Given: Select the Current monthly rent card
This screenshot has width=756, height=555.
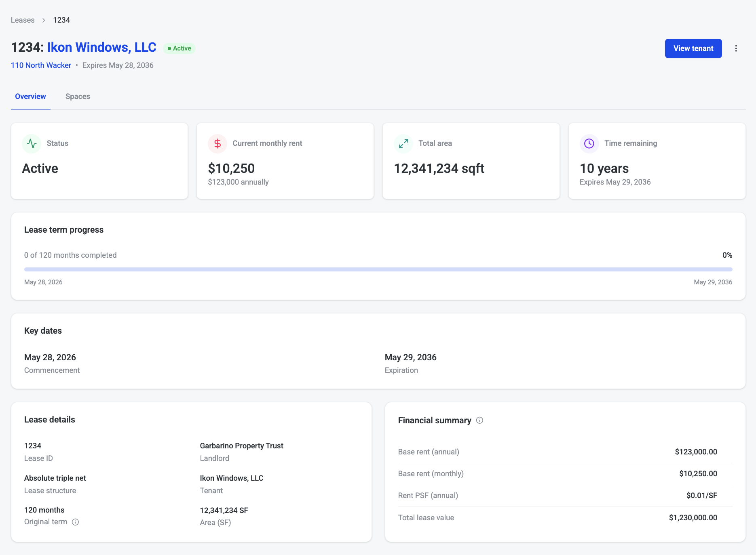Looking at the screenshot, I should point(285,161).
